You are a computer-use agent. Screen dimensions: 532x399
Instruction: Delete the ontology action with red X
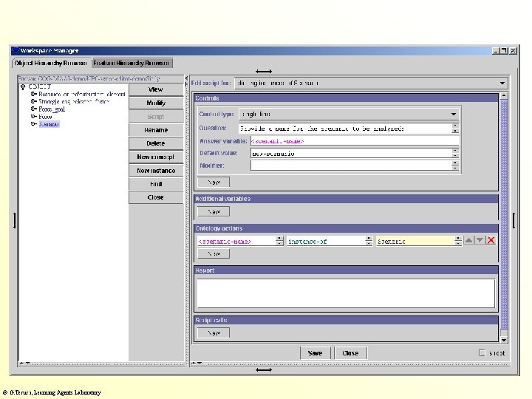click(x=491, y=241)
